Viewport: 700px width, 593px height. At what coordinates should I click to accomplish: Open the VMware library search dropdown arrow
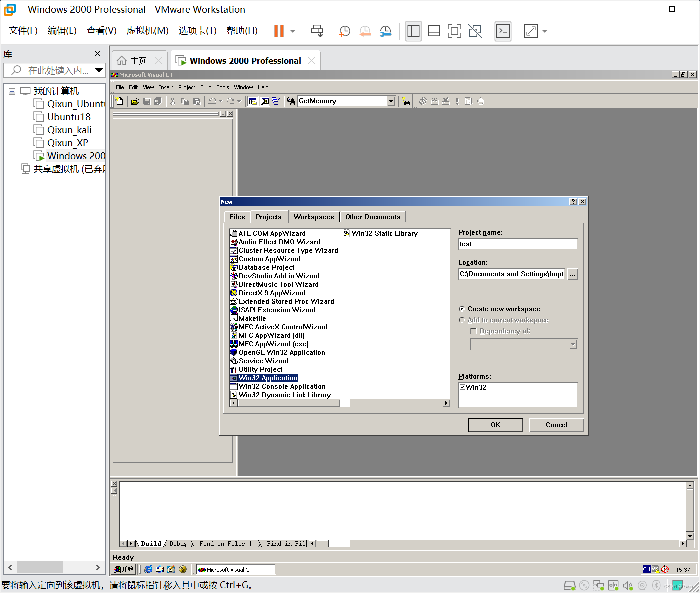tap(99, 70)
